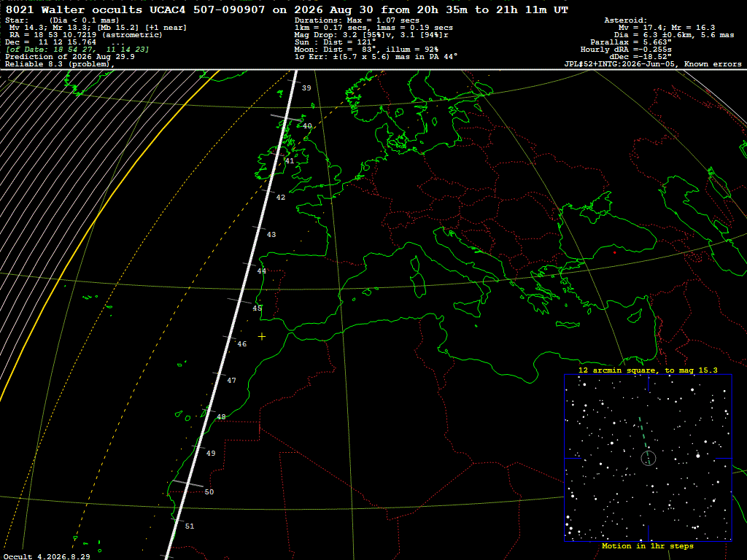Click the 48 marker near the Canary Islands

click(221, 416)
